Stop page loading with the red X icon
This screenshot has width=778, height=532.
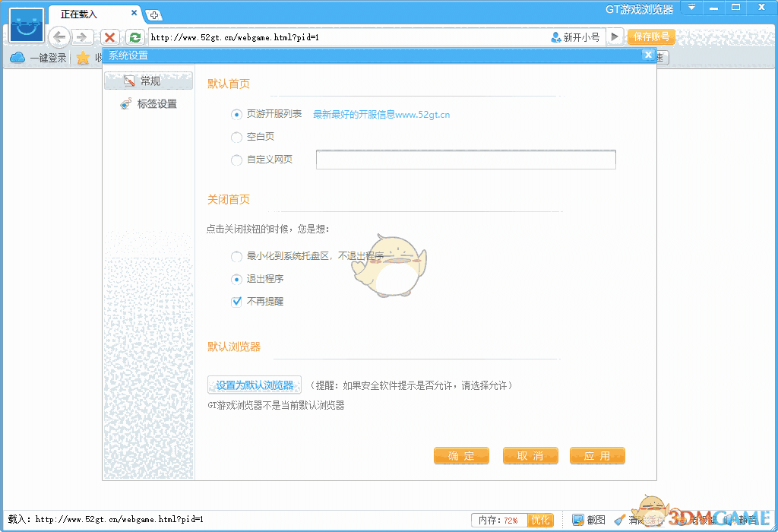tap(109, 36)
